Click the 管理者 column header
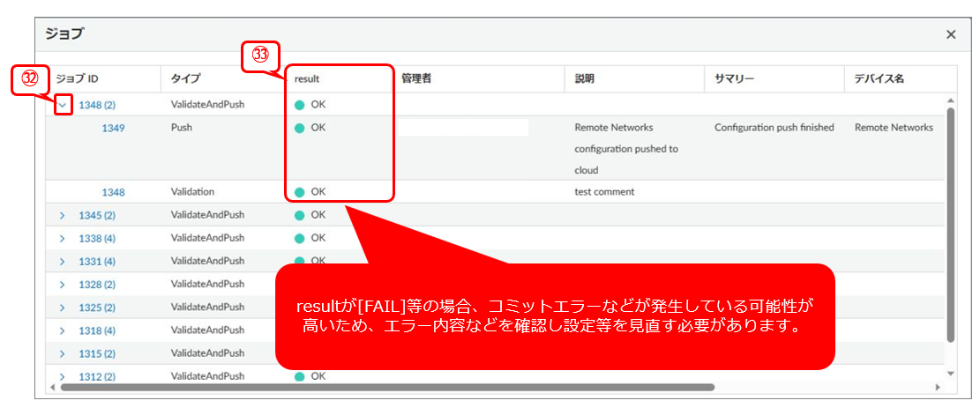Viewport: 980px width, 408px height. click(416, 78)
